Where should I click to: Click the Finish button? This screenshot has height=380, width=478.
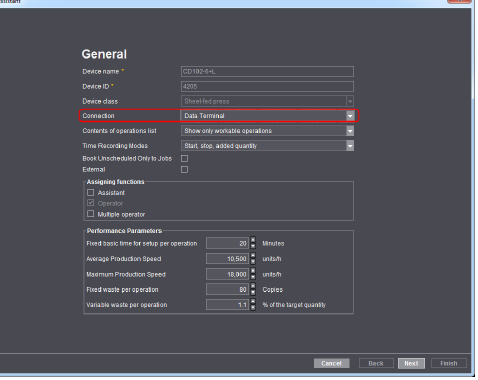click(449, 363)
